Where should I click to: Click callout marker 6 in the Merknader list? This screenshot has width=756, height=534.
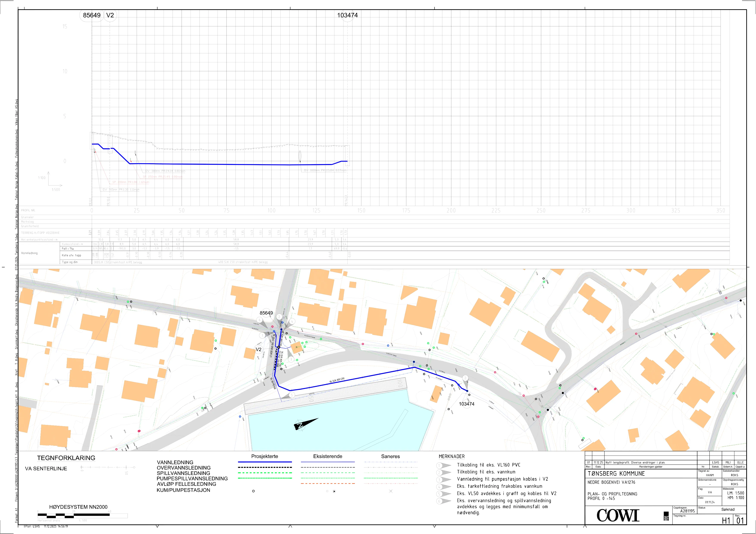tap(444, 501)
